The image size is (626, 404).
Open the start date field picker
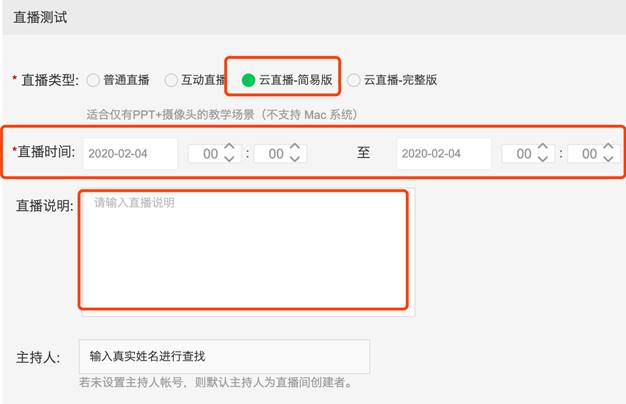(130, 154)
